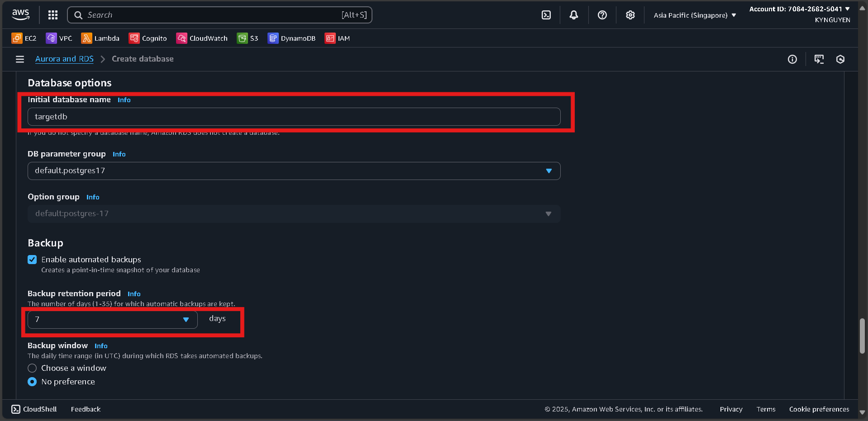
Task: Select the Lambda favorite icon
Action: (x=100, y=38)
